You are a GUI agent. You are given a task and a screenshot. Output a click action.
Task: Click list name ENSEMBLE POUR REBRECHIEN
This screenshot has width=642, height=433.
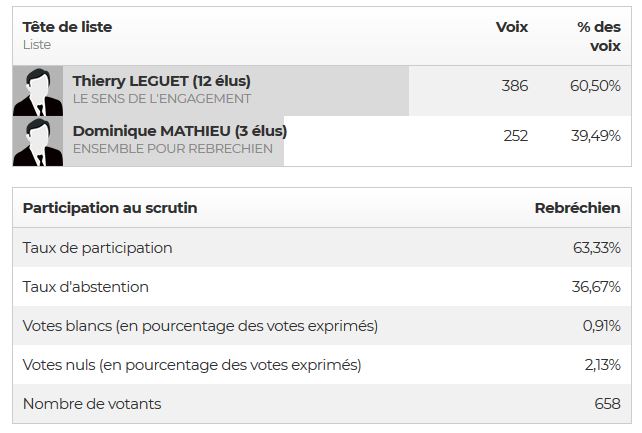pyautogui.click(x=172, y=148)
